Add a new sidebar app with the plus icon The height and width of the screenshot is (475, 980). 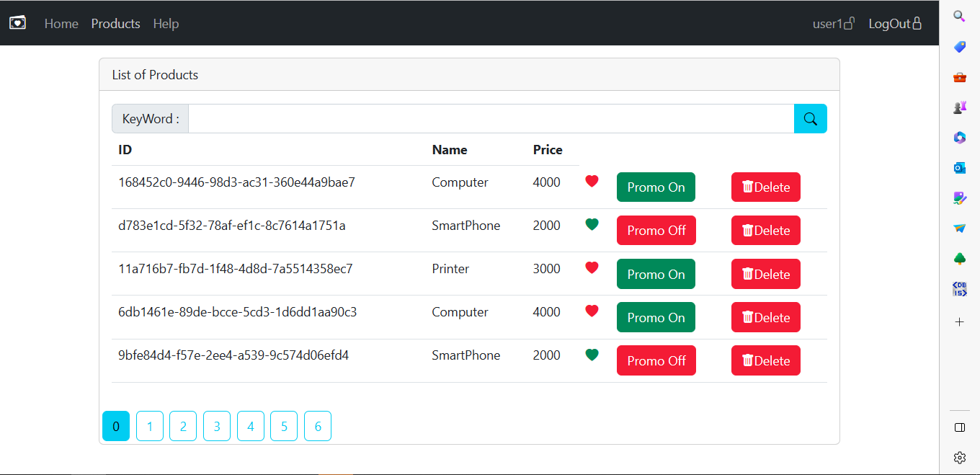[959, 321]
